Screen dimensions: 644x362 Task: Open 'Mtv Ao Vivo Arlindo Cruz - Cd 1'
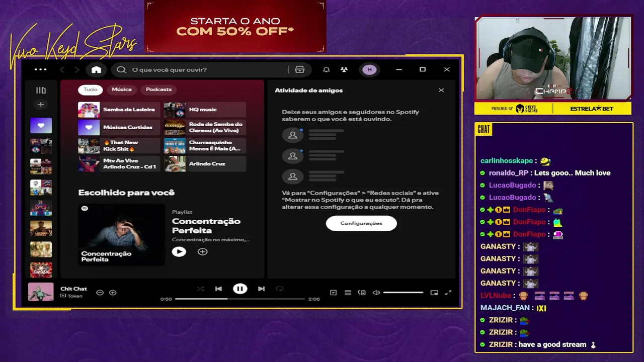(119, 164)
